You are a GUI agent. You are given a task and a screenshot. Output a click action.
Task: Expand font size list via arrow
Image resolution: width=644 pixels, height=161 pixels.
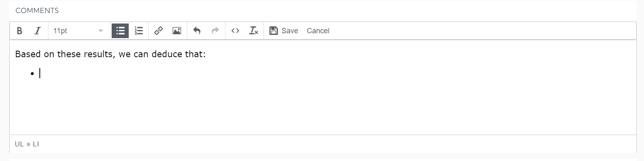(x=101, y=31)
